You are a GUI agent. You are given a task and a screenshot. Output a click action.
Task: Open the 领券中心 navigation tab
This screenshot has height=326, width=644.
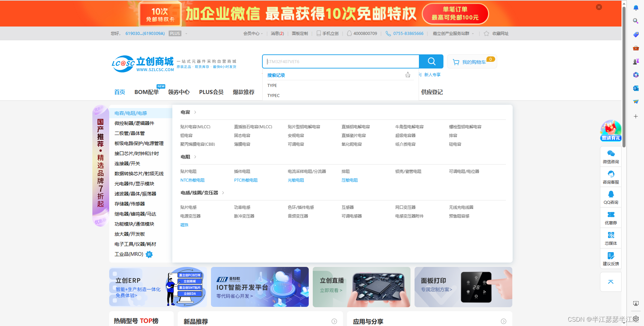tap(179, 92)
